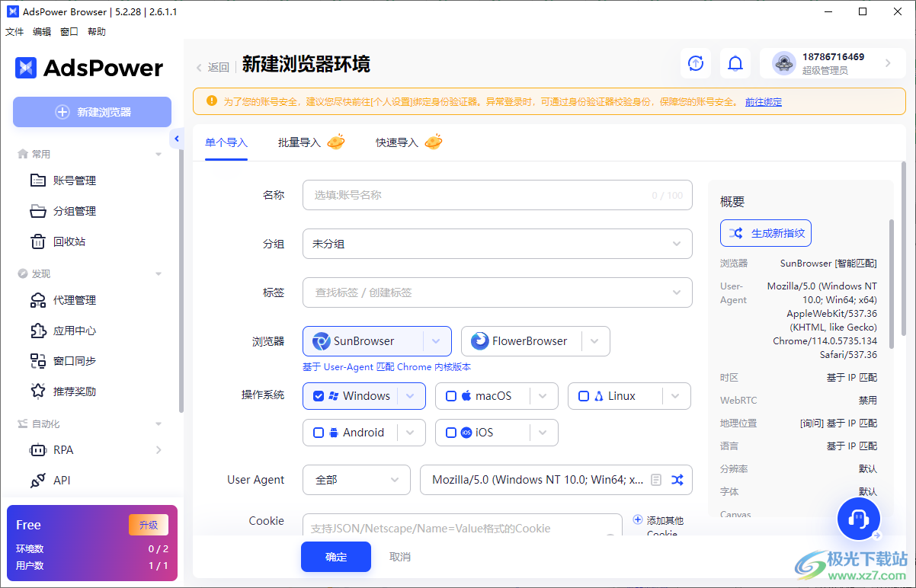
Task: Enable the Android operating system checkbox
Action: pos(318,432)
